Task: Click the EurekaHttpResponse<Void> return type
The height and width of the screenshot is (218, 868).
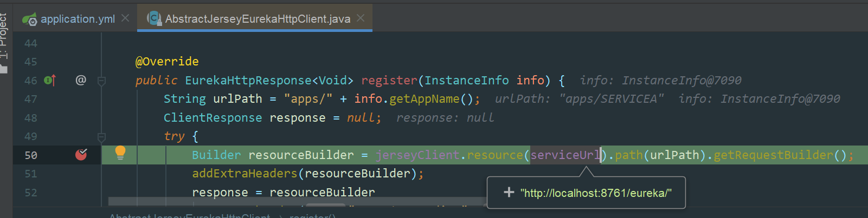Action: click(269, 81)
